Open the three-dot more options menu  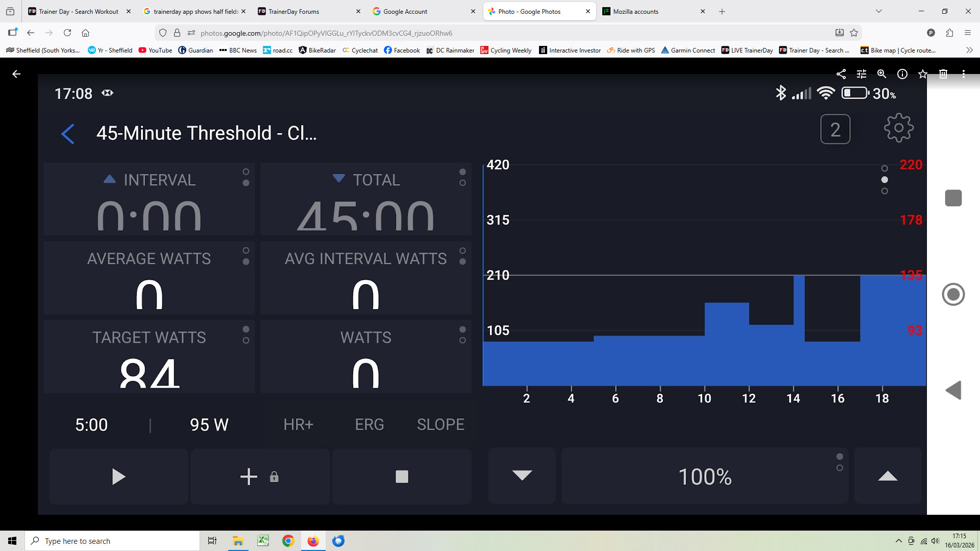[964, 74]
